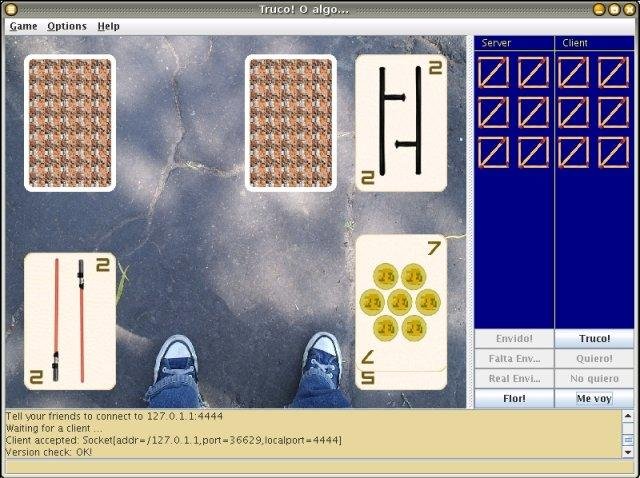
Task: Click the log scrollbar down arrow
Action: (x=628, y=452)
